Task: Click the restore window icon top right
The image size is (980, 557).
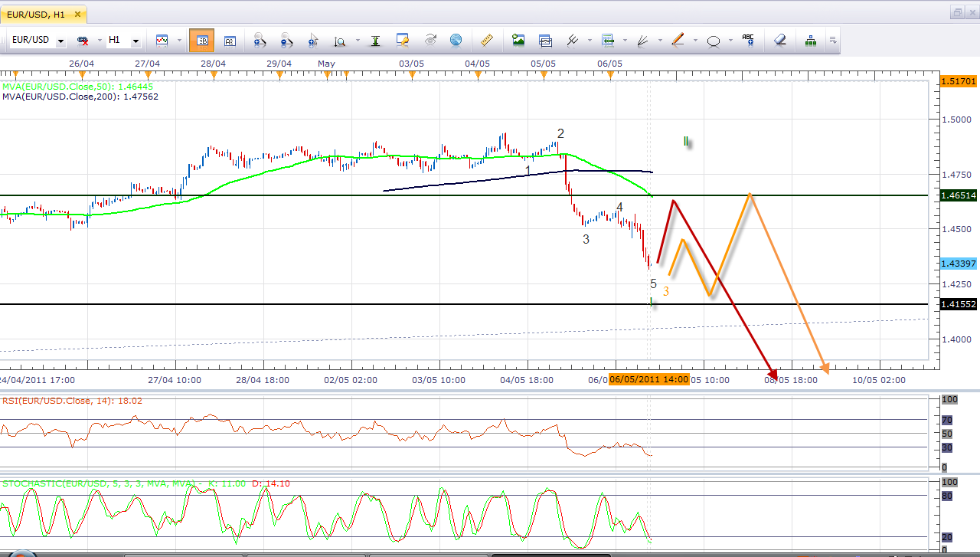Action: tap(958, 12)
